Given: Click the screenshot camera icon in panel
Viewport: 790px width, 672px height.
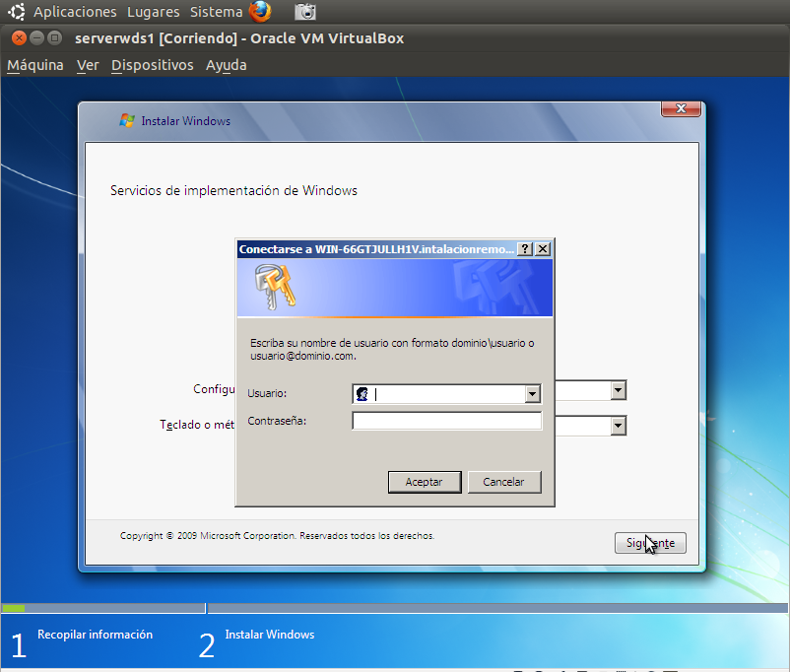Looking at the screenshot, I should pyautogui.click(x=305, y=11).
